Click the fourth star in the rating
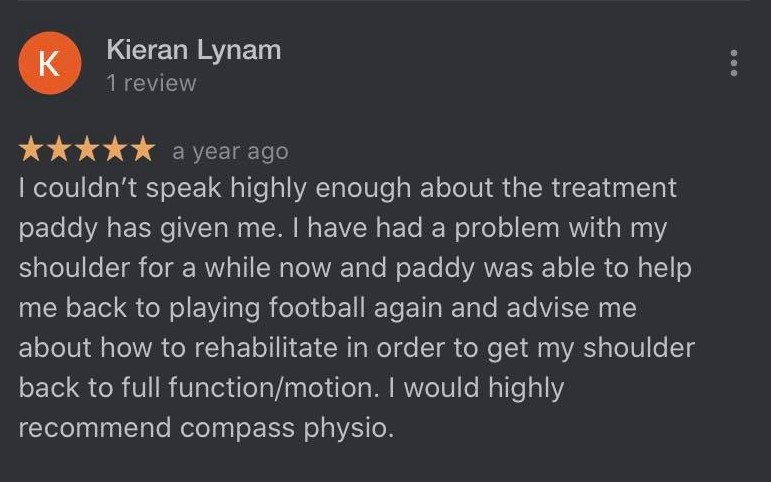Viewport: 771px width, 482px height. [x=115, y=151]
